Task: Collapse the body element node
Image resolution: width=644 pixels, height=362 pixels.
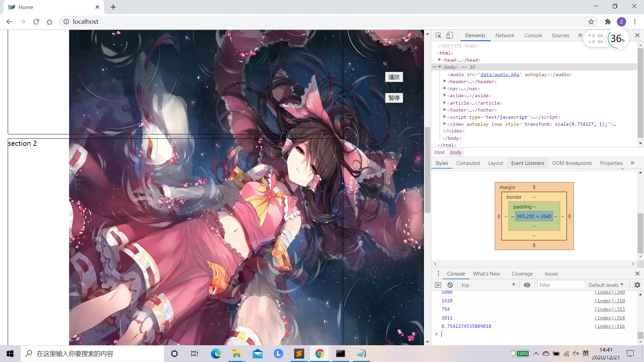Action: pyautogui.click(x=439, y=67)
